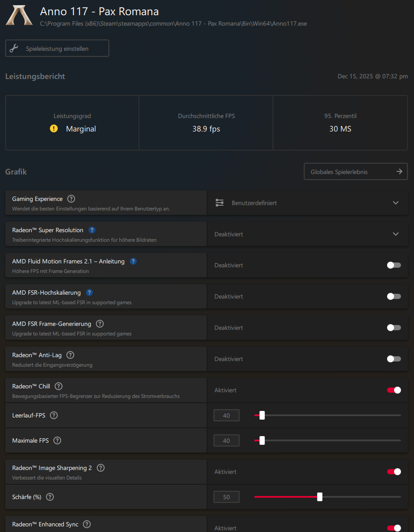Click the 38.9 fps average value
This screenshot has height=532, width=414.
pyautogui.click(x=206, y=129)
